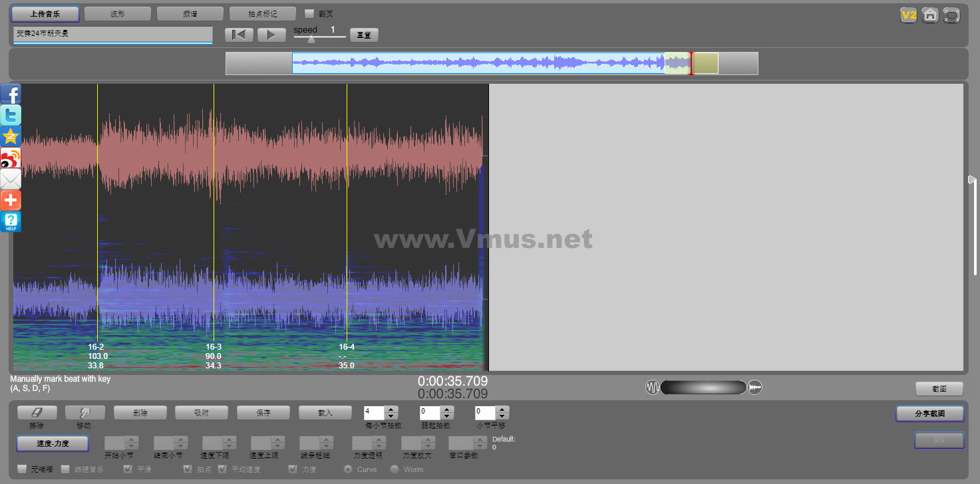
Task: Click the 上传音乐 upload music button
Action: pos(45,13)
